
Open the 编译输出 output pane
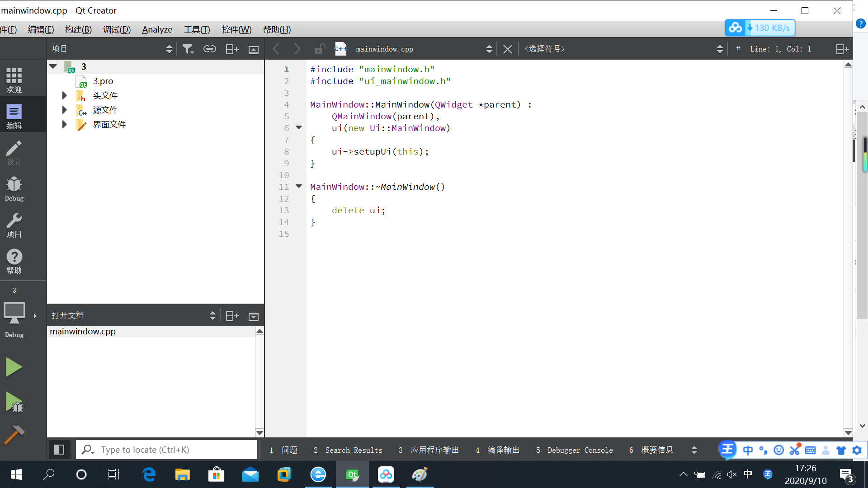[x=498, y=450]
